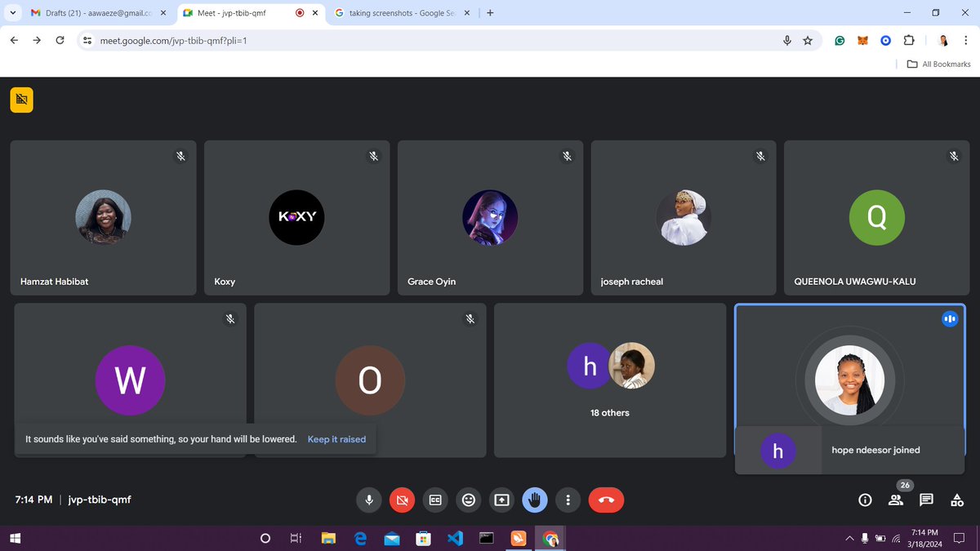Open MetaMask fox extension icon

(862, 40)
